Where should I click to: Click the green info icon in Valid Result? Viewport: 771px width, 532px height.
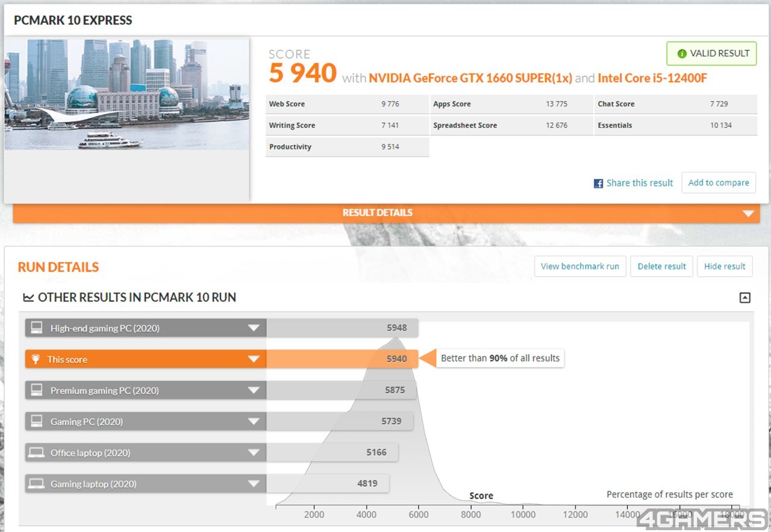tap(682, 54)
